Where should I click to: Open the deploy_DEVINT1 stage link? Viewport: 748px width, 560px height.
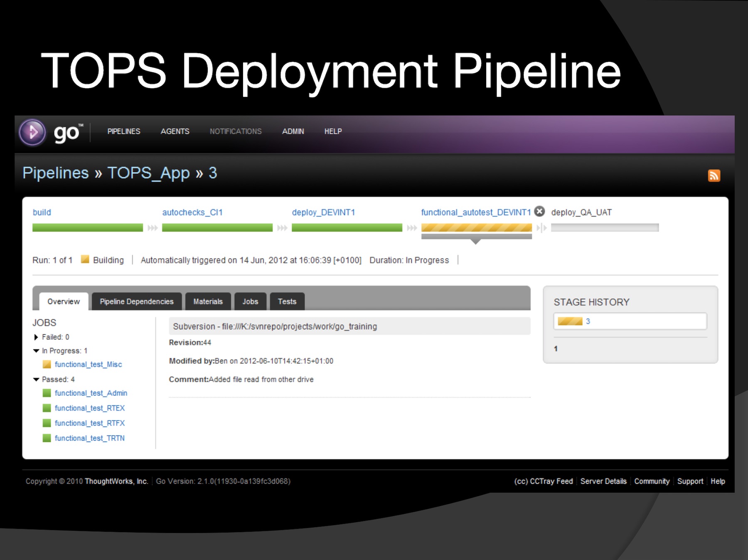coord(323,212)
